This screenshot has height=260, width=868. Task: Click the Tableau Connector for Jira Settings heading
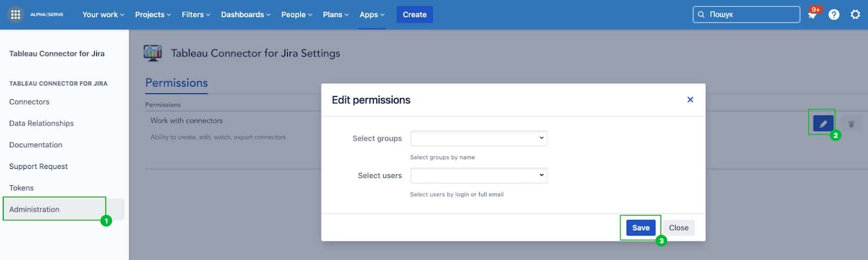(256, 53)
